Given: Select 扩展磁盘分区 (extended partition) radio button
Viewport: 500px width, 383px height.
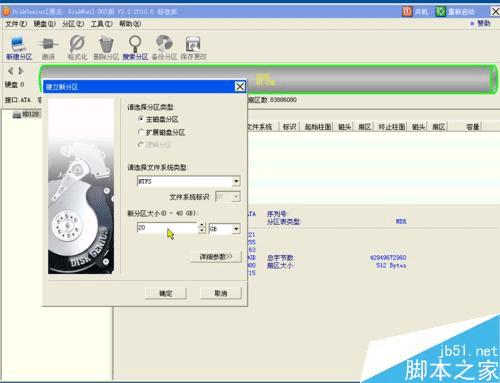Looking at the screenshot, I should [141, 132].
